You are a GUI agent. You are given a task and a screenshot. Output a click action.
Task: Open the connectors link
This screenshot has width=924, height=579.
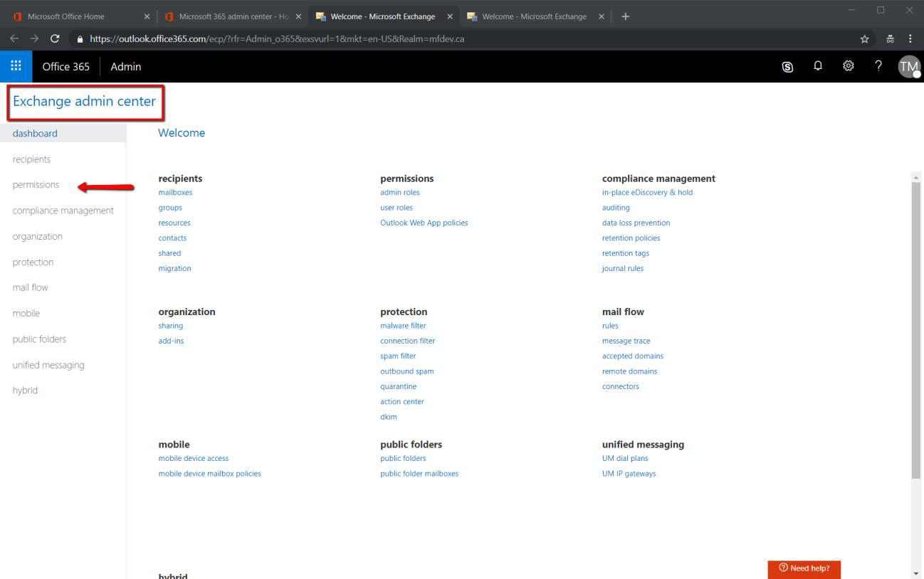621,386
